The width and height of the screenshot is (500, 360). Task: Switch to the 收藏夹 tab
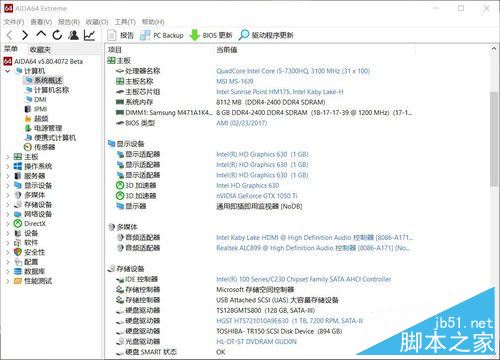[40, 50]
